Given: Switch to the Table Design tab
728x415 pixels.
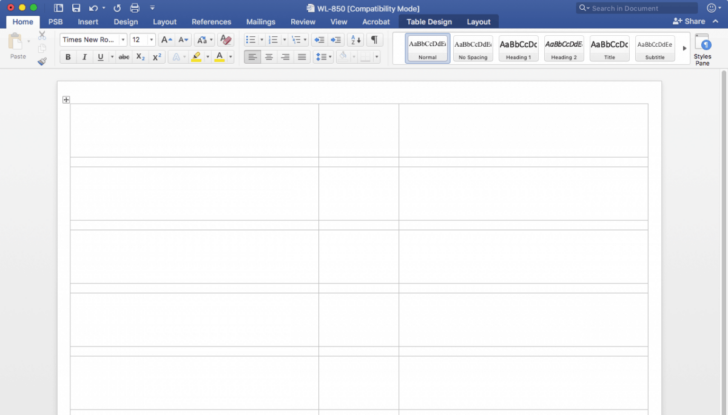Looking at the screenshot, I should click(429, 22).
